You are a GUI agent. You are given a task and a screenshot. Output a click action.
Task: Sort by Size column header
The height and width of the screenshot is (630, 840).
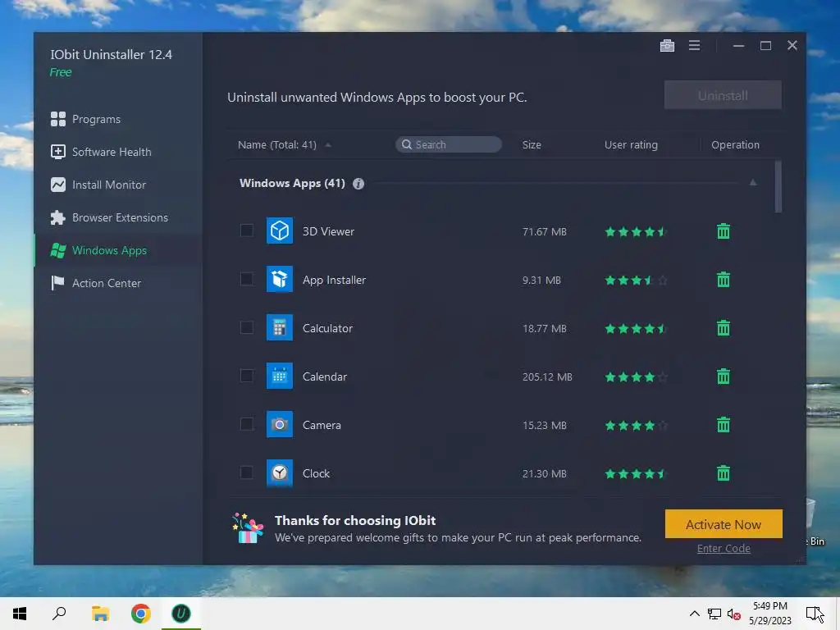tap(532, 144)
